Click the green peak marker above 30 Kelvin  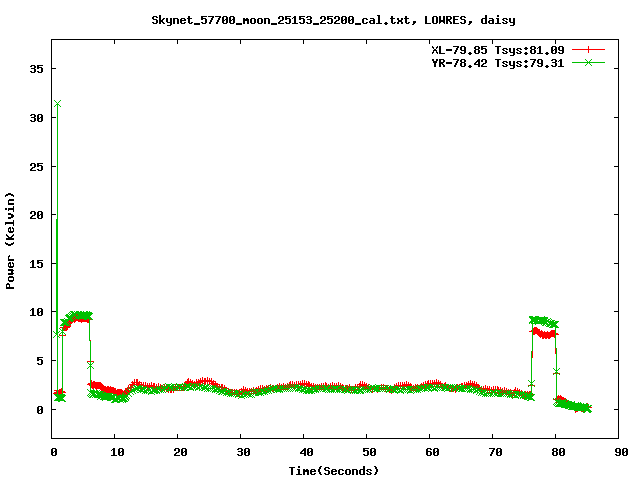point(58,104)
